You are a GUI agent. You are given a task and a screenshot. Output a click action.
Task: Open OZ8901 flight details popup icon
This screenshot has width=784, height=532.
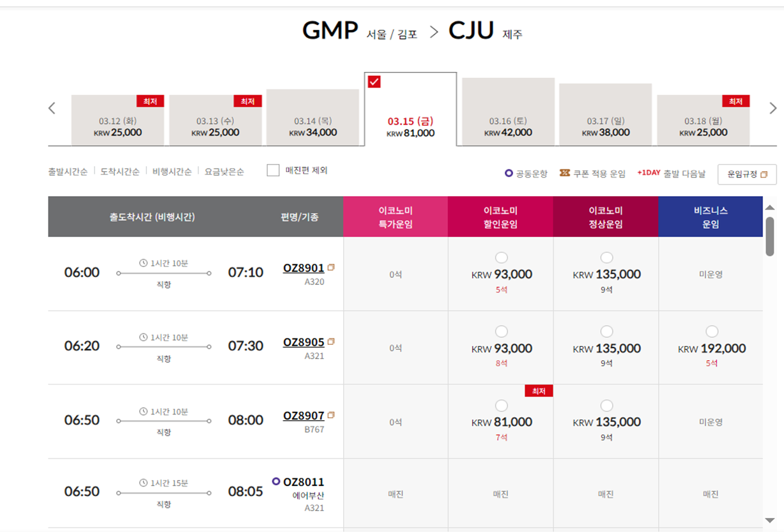pyautogui.click(x=331, y=268)
